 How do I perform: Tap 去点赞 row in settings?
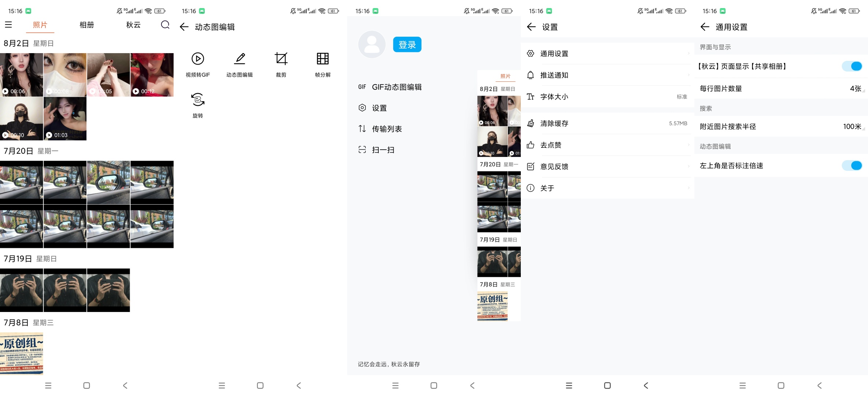(608, 145)
